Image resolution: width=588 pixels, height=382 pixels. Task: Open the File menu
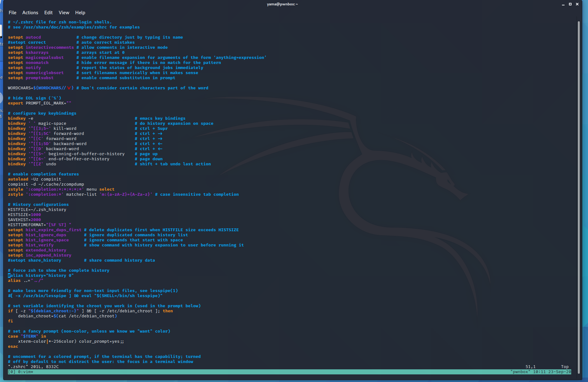click(12, 13)
